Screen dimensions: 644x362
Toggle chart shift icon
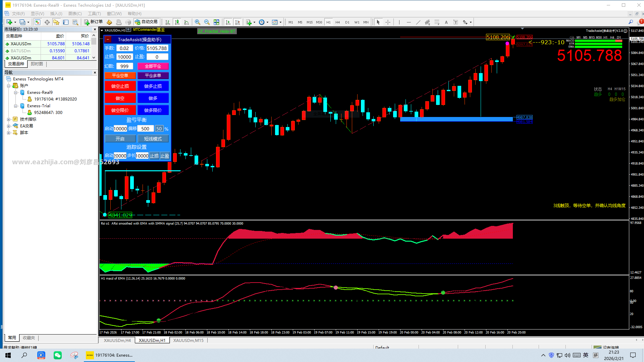tap(237, 22)
